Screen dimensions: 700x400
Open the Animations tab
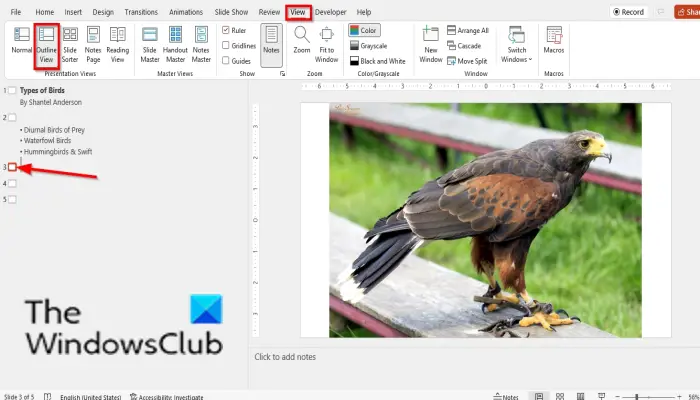pos(186,12)
